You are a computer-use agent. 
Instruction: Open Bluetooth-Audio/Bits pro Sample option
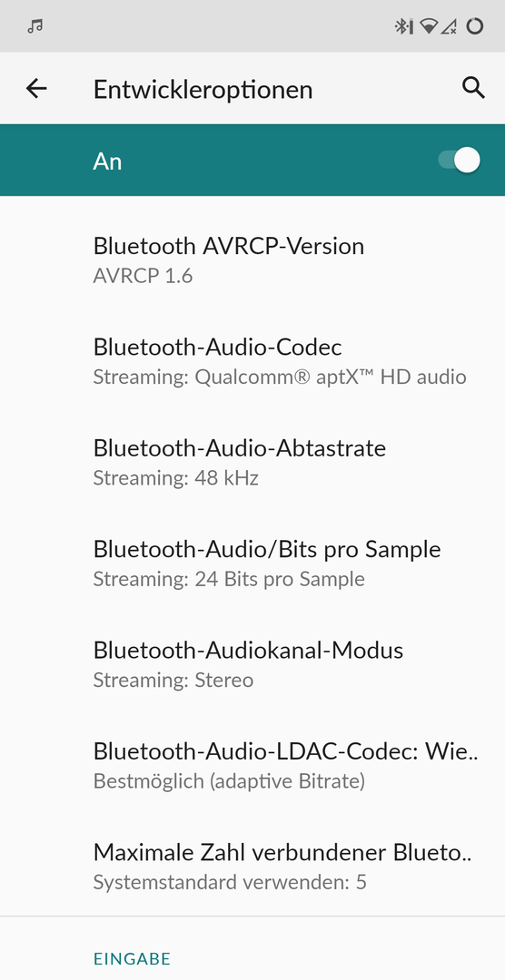point(252,563)
